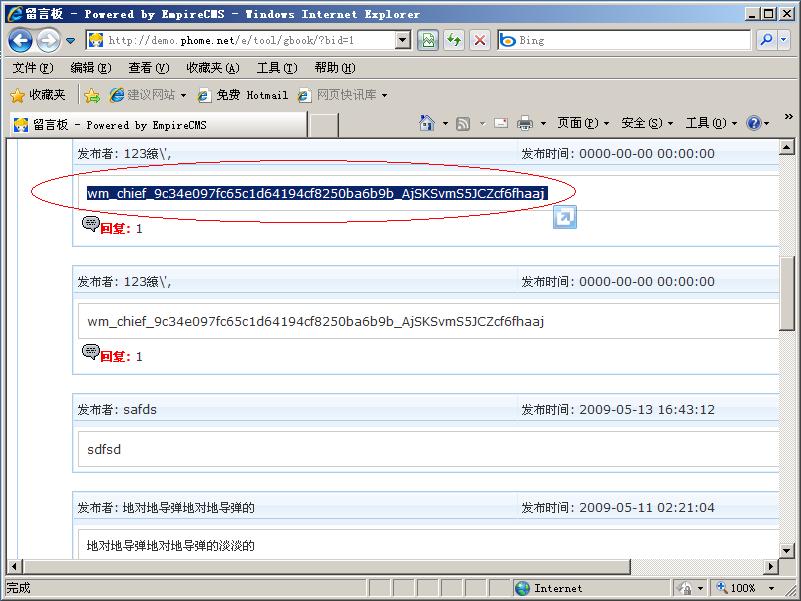
Task: Click the unselected wm_chief text in second post
Action: coord(316,321)
